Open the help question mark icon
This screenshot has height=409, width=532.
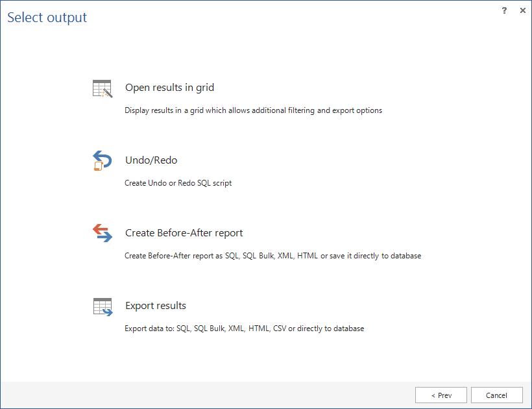click(x=505, y=10)
